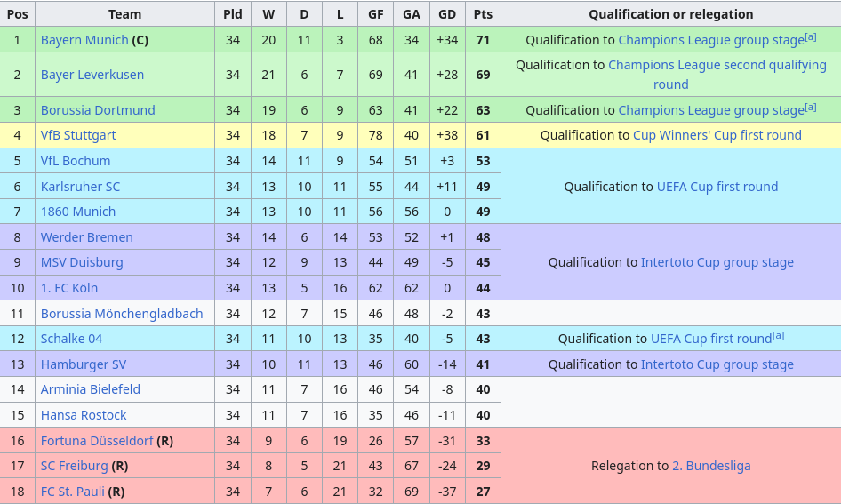Image resolution: width=841 pixels, height=504 pixels.
Task: Click the Pts column header
Action: [x=483, y=14]
